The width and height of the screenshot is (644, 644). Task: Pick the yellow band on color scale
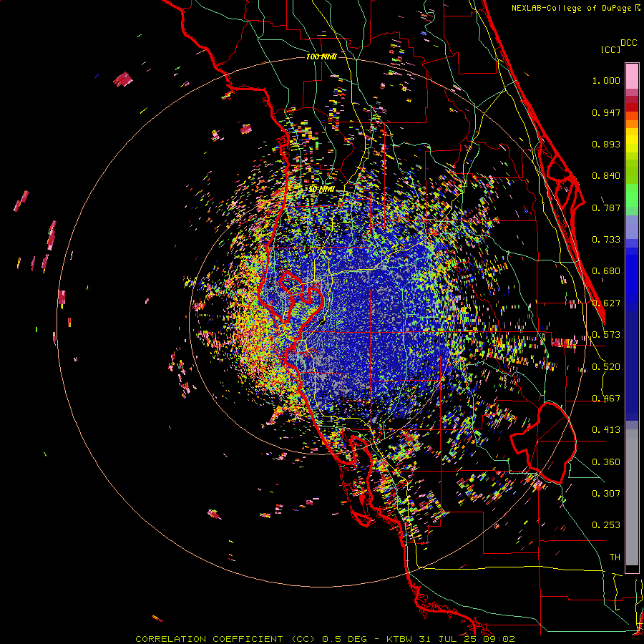[x=632, y=140]
